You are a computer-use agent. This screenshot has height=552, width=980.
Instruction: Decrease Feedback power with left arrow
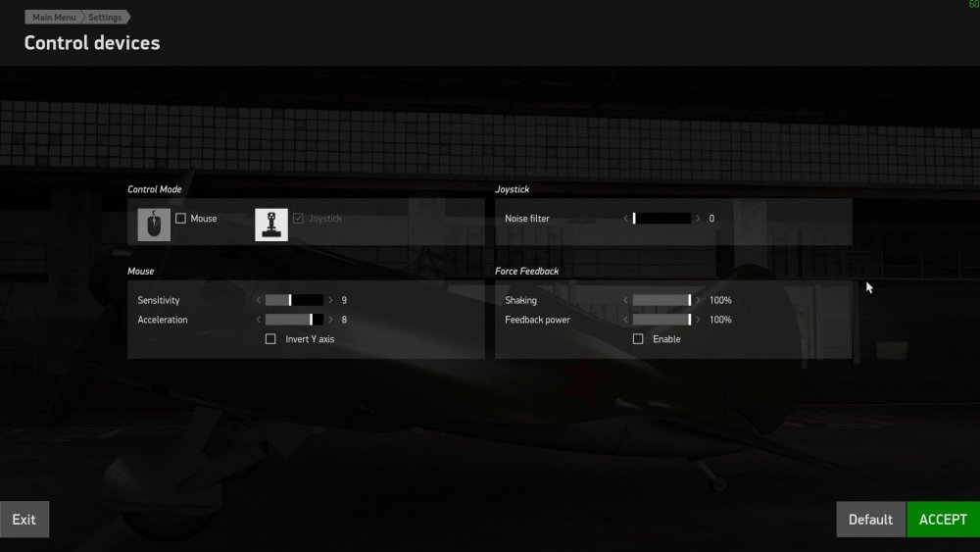pyautogui.click(x=625, y=320)
